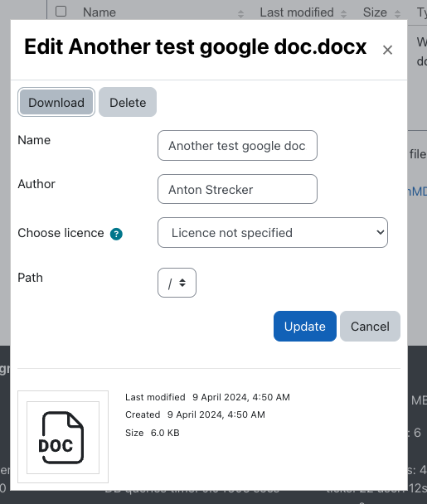Click the Update button
Image resolution: width=427 pixels, height=504 pixels.
click(x=305, y=327)
